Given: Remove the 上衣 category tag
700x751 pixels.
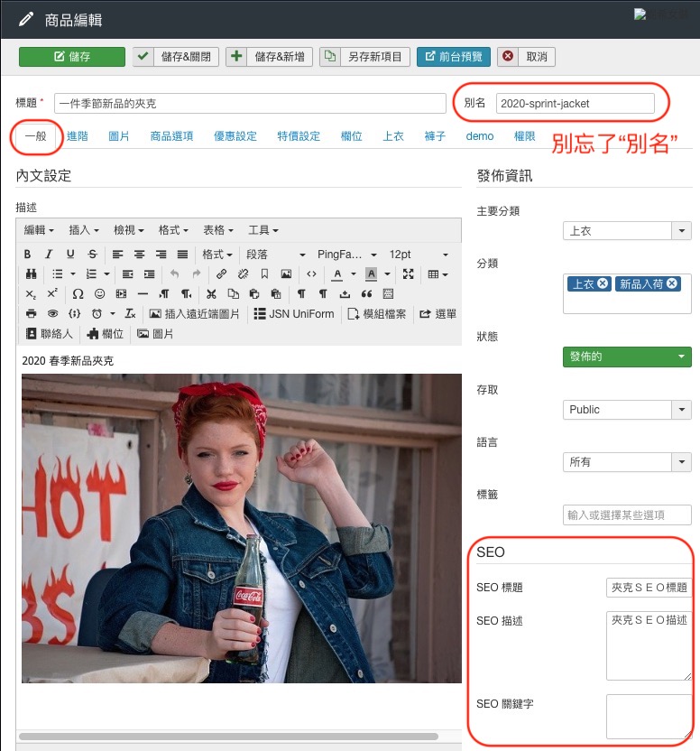Looking at the screenshot, I should tap(603, 283).
